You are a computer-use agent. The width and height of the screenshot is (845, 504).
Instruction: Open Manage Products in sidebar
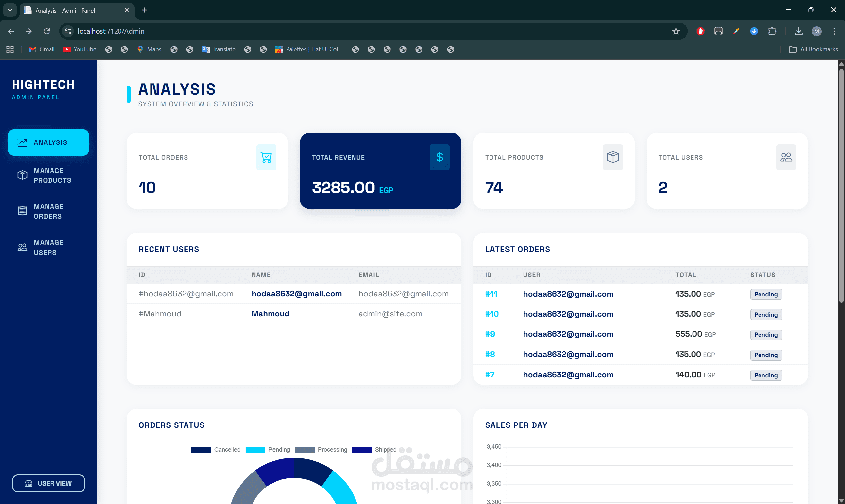point(48,175)
